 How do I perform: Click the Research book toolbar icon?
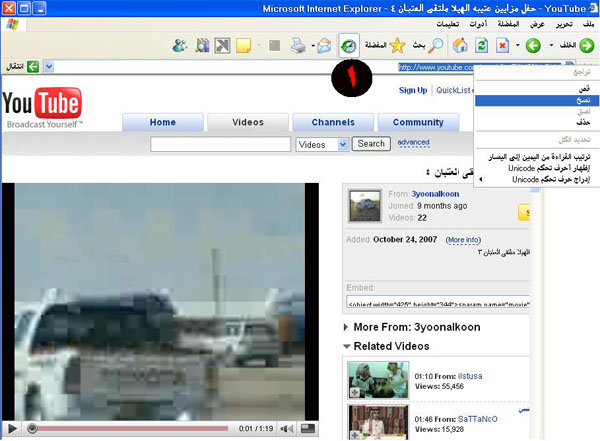[202, 46]
